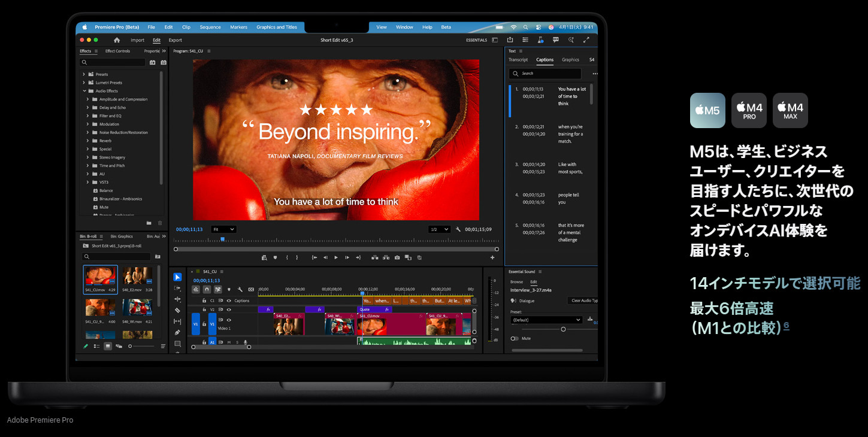The image size is (868, 437).
Task: Switch to the Transcript tab
Action: [x=518, y=60]
